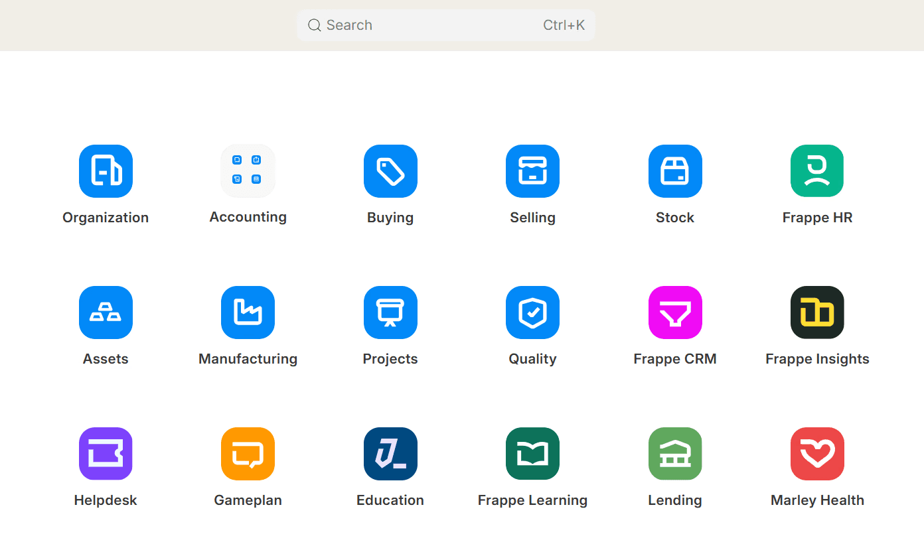Screen dimensions: 924x560
Task: Open the Selling app icon
Action: point(532,171)
